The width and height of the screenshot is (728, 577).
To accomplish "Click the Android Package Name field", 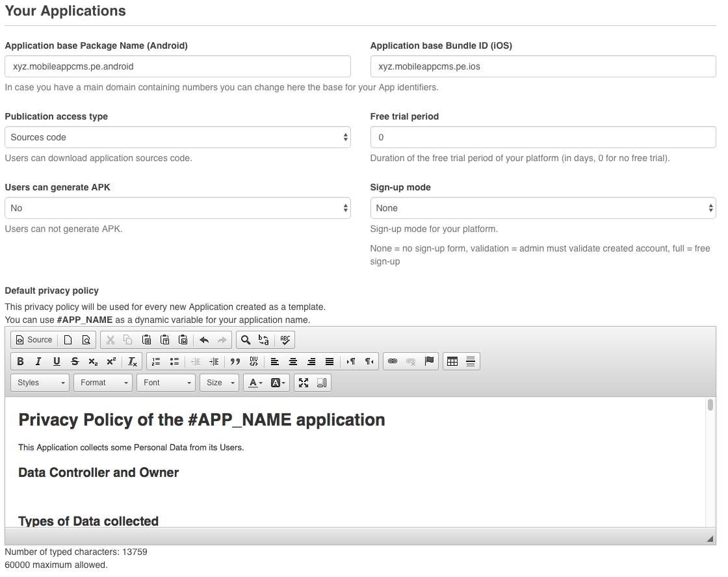I will click(x=177, y=66).
